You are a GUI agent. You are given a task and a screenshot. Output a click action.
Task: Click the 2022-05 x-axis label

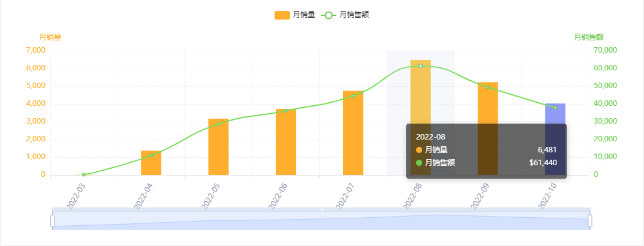[211, 196]
